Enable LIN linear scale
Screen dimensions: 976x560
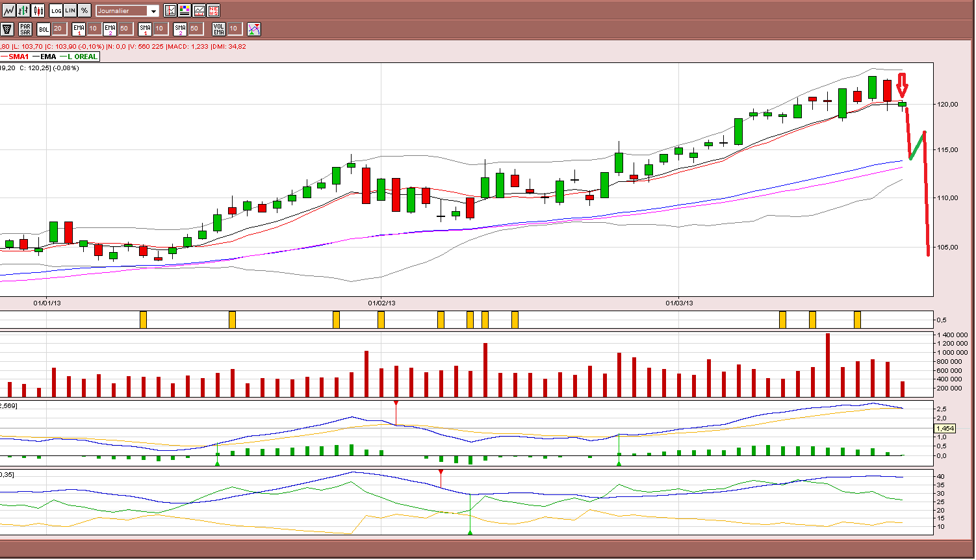pos(70,10)
